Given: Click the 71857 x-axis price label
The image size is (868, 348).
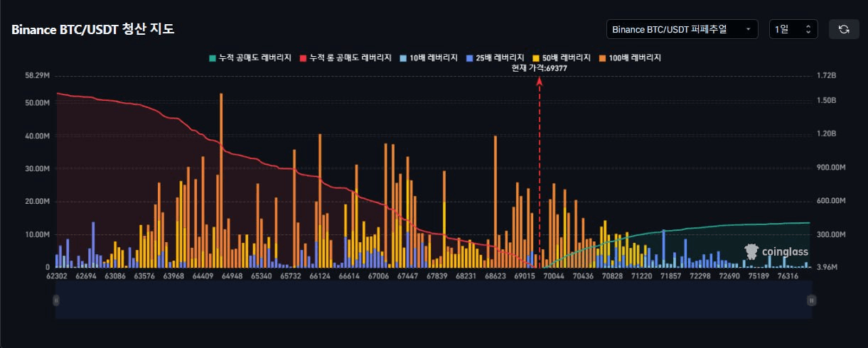Looking at the screenshot, I should pos(670,276).
